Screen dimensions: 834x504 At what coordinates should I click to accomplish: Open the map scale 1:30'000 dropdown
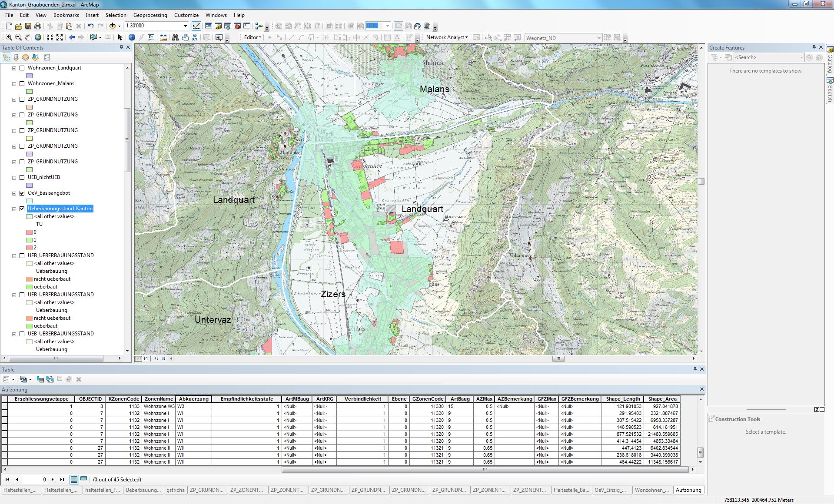coord(185,26)
